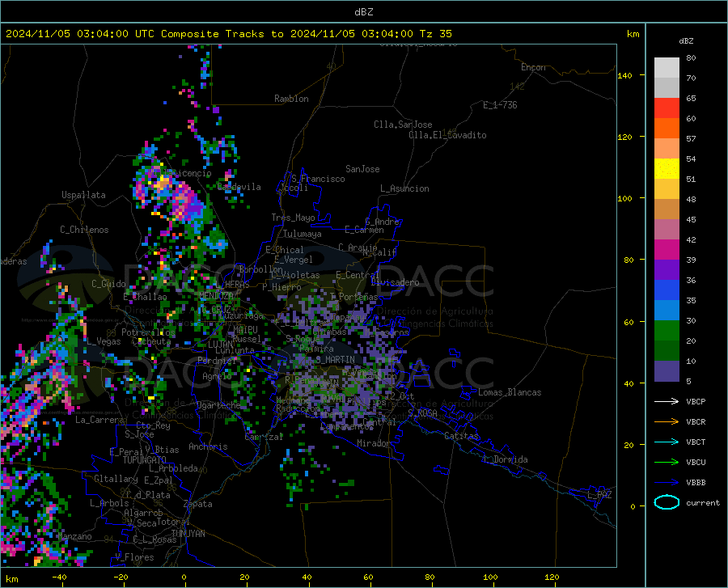The height and width of the screenshot is (588, 728).
Task: Pick the green 20-30 dBZ color swatch
Action: (x=667, y=331)
